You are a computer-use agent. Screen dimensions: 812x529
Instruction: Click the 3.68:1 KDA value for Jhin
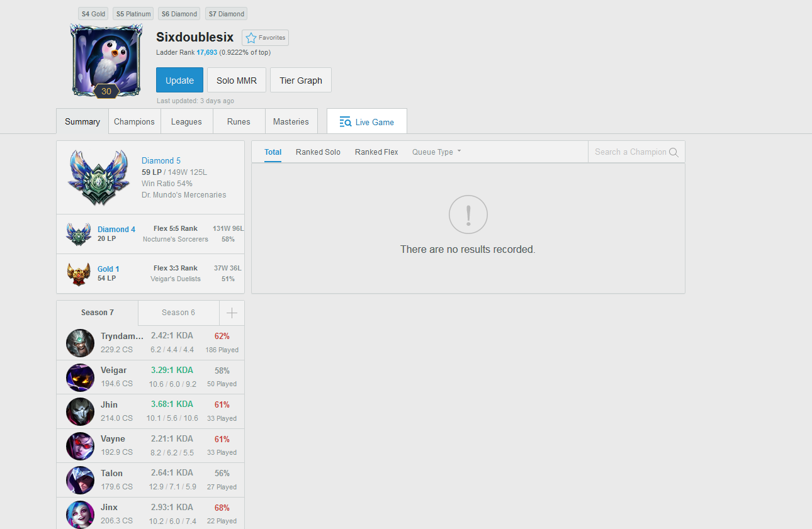(x=172, y=404)
